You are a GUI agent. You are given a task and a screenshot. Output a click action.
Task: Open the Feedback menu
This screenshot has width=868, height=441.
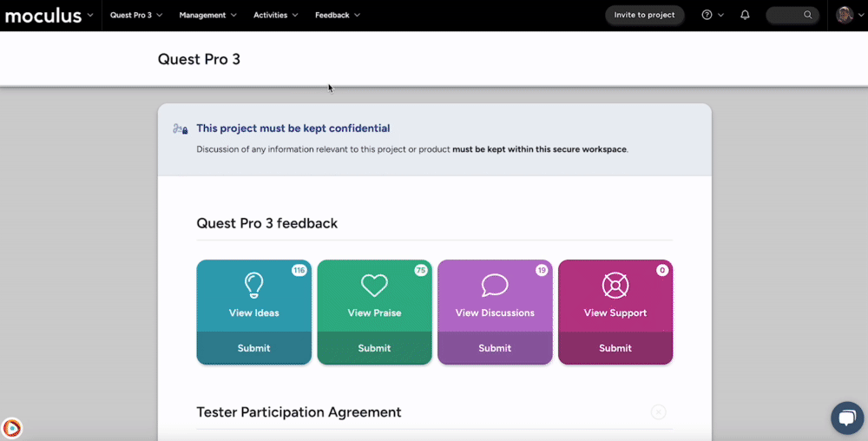click(x=337, y=15)
